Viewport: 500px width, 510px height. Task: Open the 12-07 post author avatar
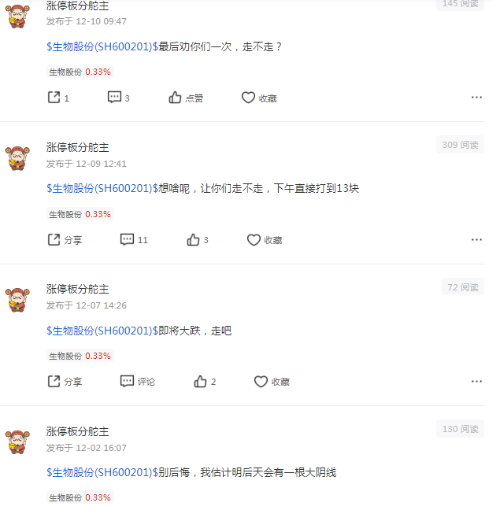pyautogui.click(x=17, y=300)
